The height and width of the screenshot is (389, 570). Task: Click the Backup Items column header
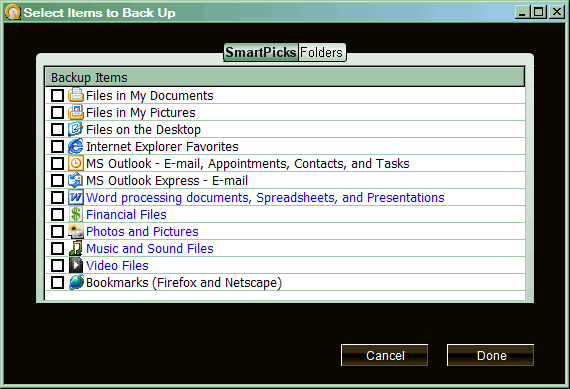tap(285, 77)
